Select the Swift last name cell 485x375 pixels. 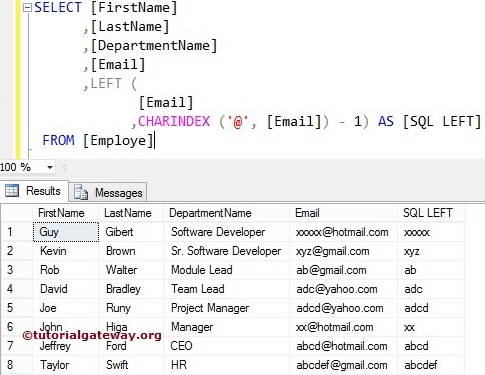click(x=131, y=365)
